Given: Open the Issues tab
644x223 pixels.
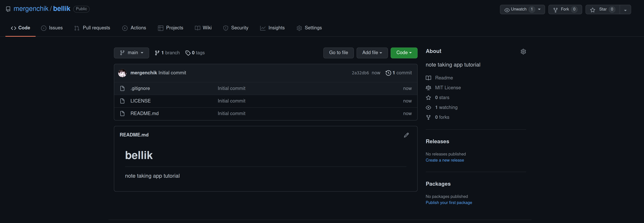Looking at the screenshot, I should tap(52, 28).
